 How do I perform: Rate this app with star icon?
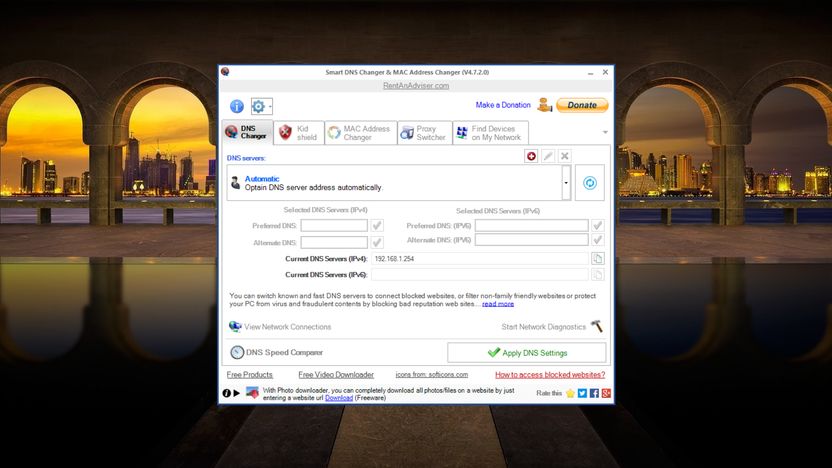pos(570,393)
